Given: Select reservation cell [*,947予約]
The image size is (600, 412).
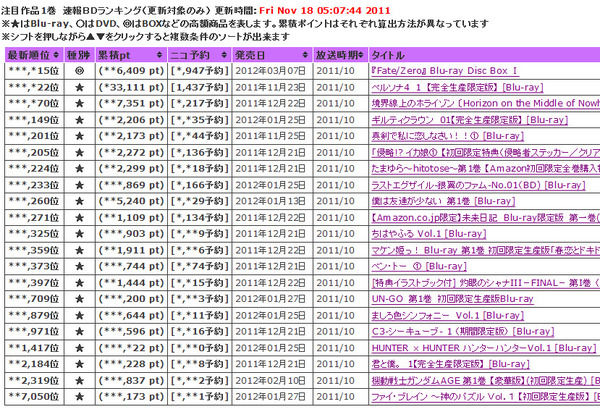Looking at the screenshot, I should click(199, 71).
